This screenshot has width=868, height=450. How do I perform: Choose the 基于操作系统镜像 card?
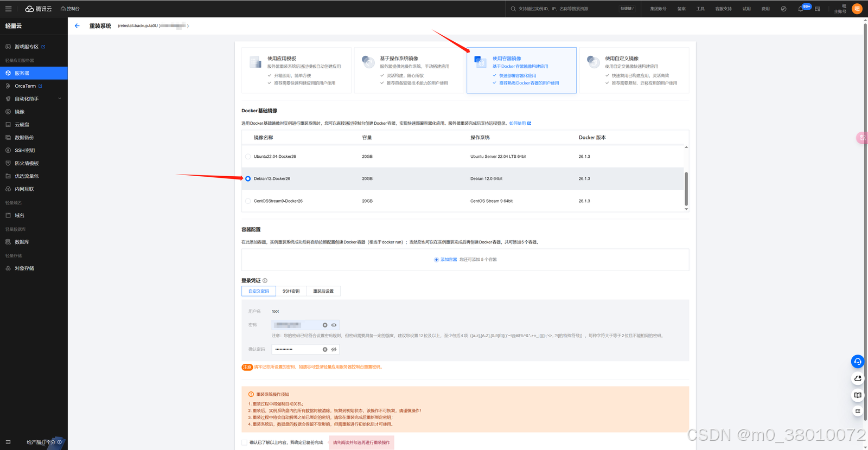coord(409,70)
